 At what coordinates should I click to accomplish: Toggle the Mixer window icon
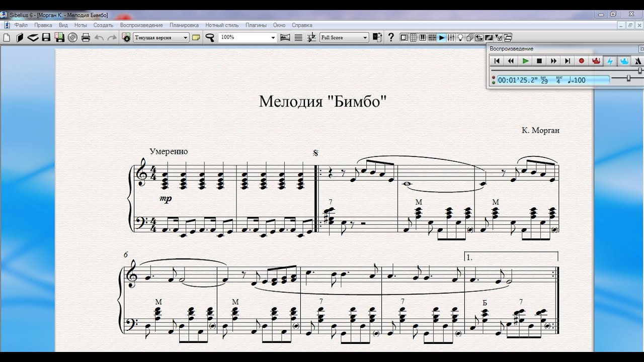click(x=451, y=37)
